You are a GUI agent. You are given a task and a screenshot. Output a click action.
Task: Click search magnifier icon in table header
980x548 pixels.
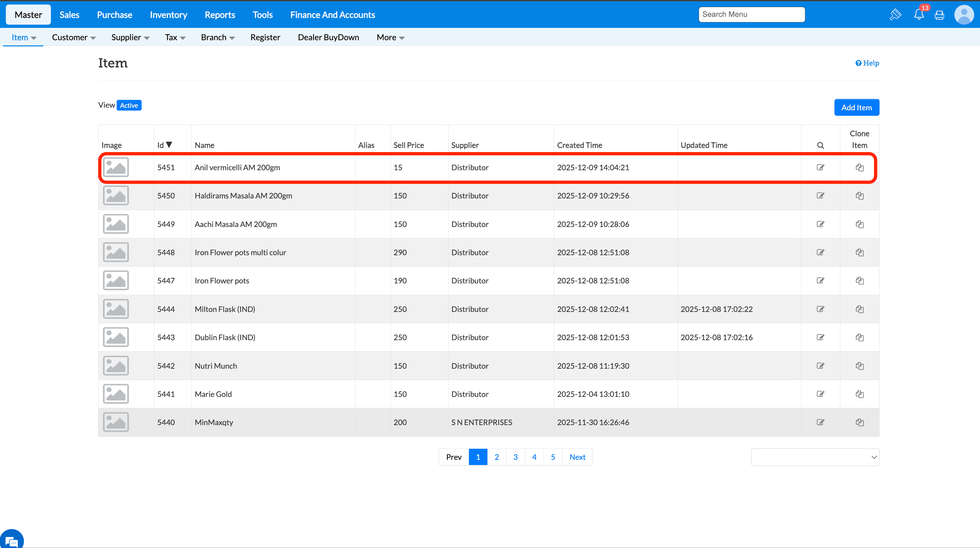(x=820, y=145)
